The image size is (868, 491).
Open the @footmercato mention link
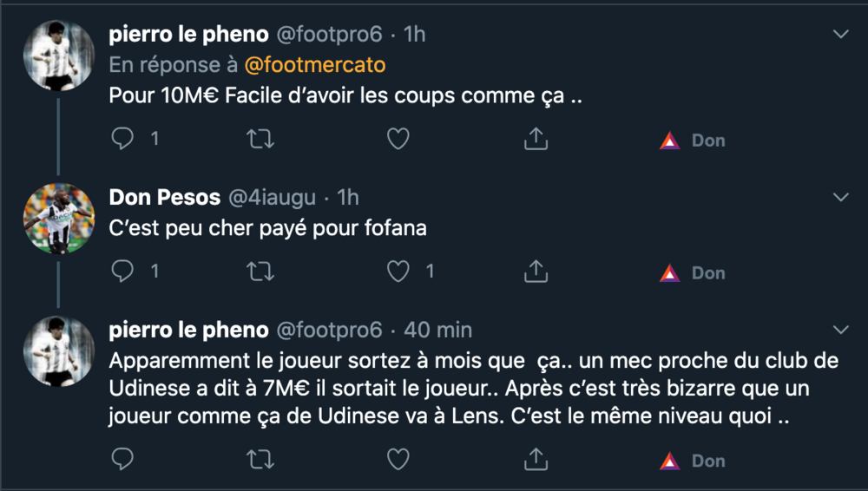315,65
